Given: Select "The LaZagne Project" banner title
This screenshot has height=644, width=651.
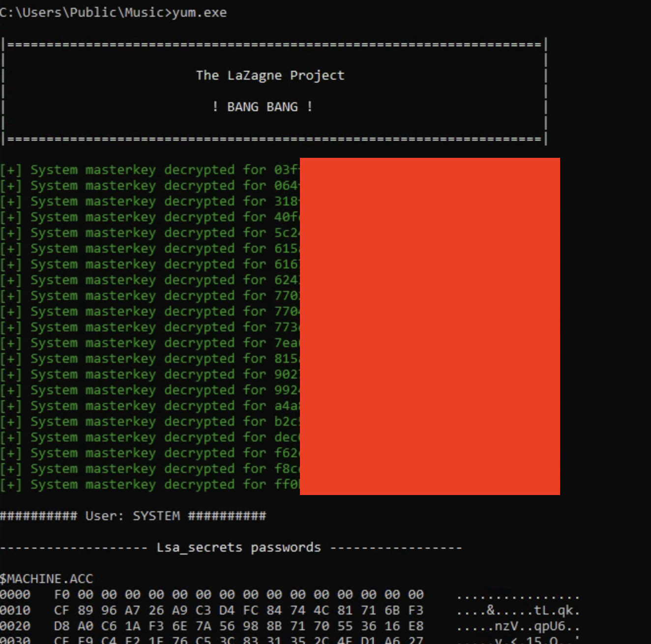Looking at the screenshot, I should click(x=270, y=75).
